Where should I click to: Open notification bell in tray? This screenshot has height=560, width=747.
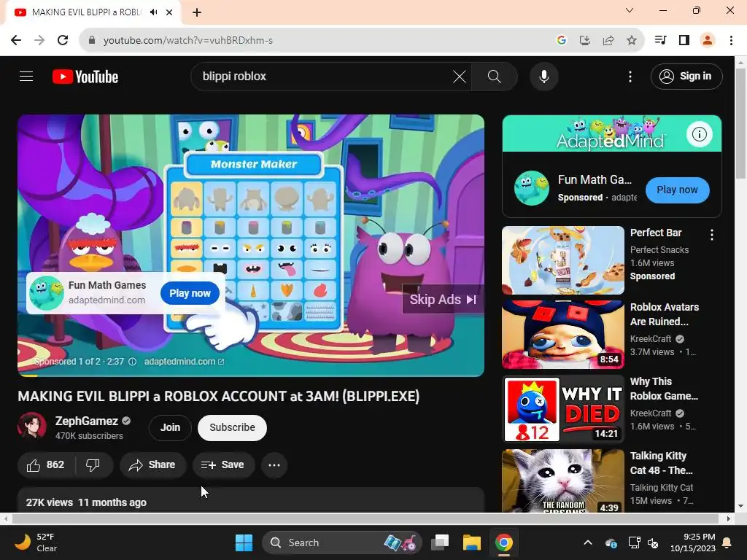click(727, 542)
